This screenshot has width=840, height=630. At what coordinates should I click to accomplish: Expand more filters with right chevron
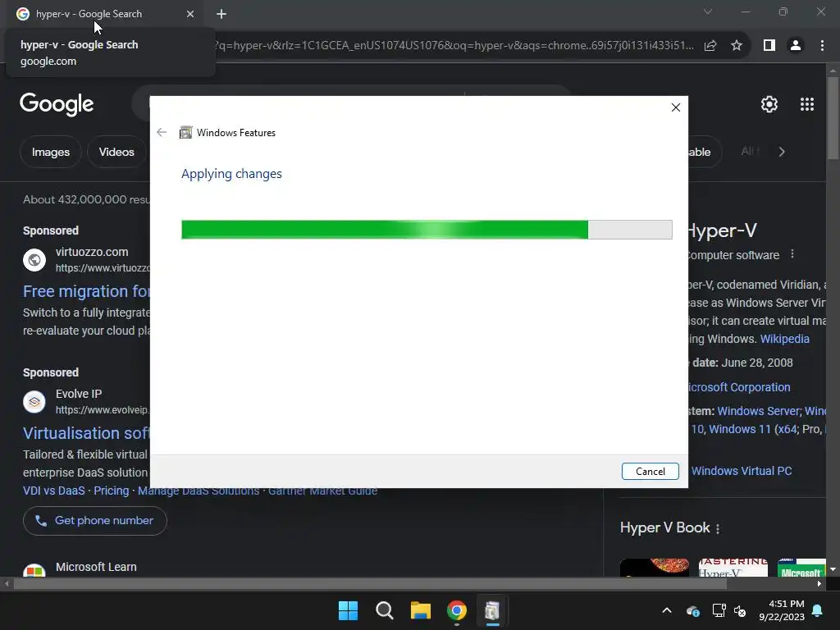click(782, 152)
